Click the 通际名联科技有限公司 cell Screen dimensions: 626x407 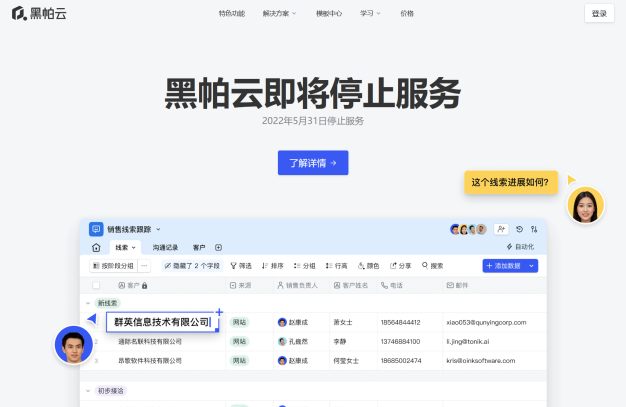coord(150,341)
